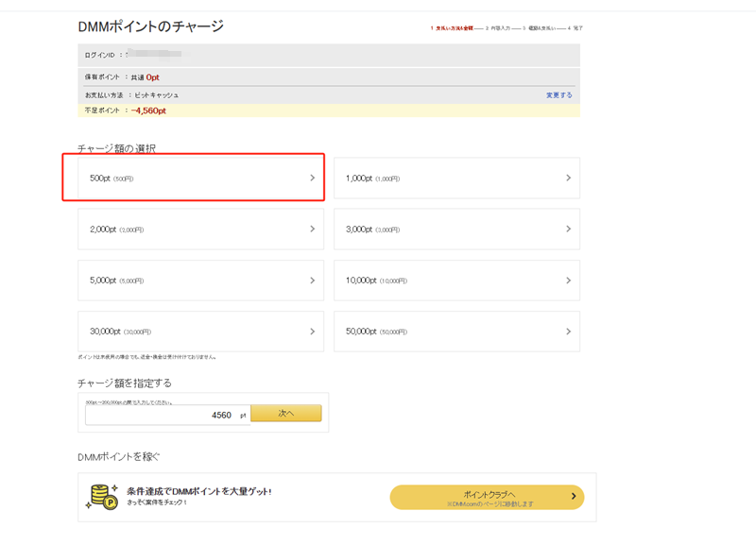
Task: Click the さっそく案件をチェック! subtitle text
Action: [157, 502]
